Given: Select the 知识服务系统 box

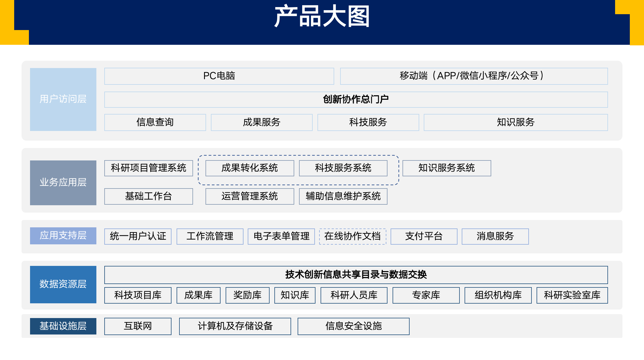Looking at the screenshot, I should click(x=447, y=168).
